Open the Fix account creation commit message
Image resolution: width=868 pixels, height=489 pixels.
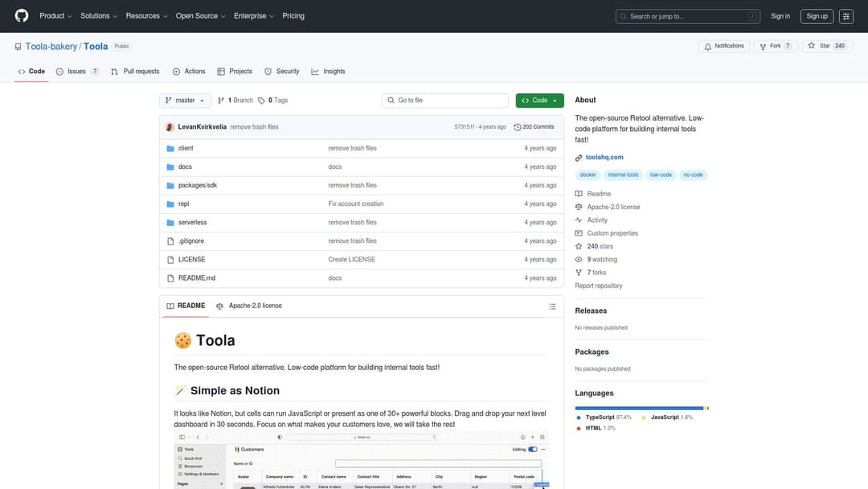pyautogui.click(x=355, y=203)
